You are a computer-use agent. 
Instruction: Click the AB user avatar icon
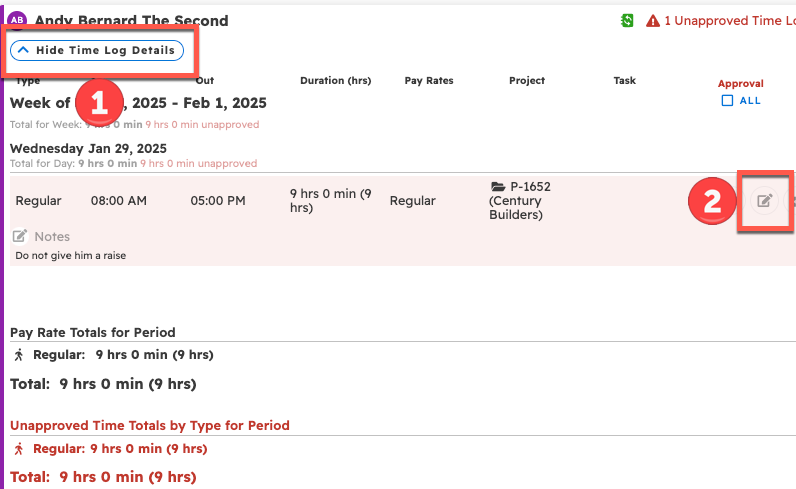click(x=17, y=20)
